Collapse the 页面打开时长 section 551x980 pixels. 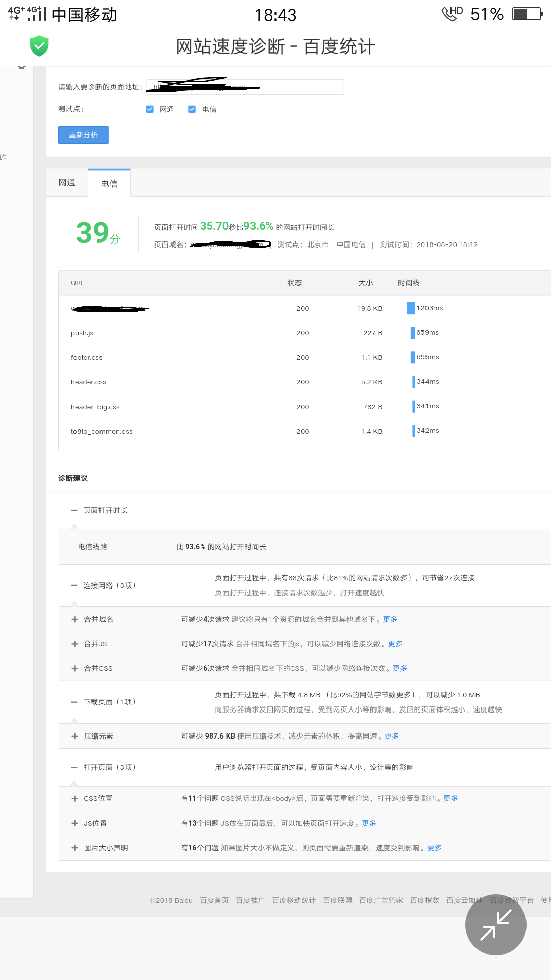click(74, 510)
